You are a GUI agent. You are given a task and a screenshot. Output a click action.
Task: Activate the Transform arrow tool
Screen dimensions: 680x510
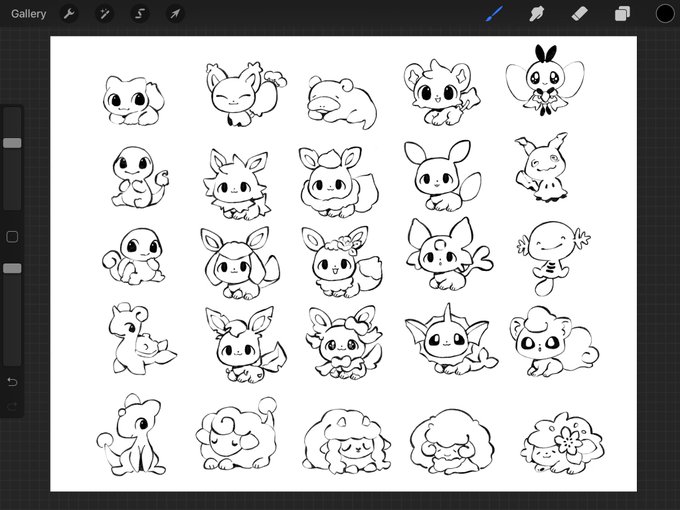(x=175, y=14)
